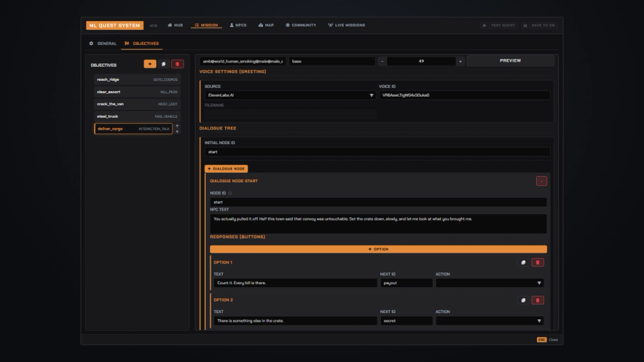Click OPTION 2 NEXT ID field 'secret'
Screen dimensions: 644x362
[407, 320]
